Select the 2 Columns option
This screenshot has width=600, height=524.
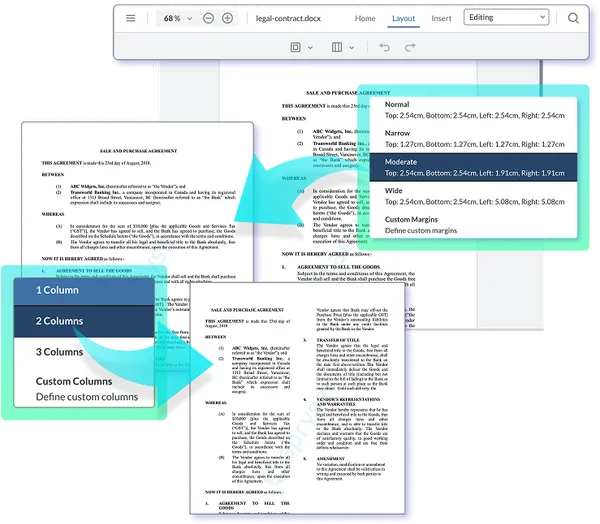point(84,321)
